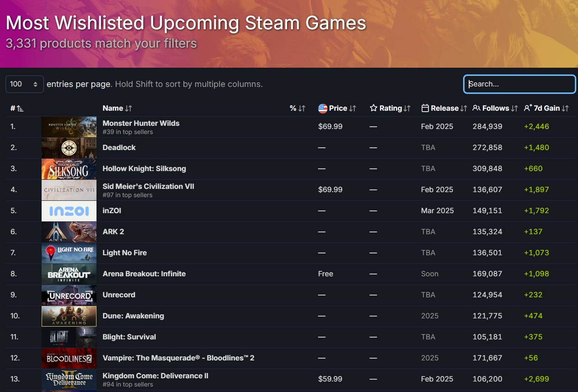The image size is (578, 392).
Task: Click the calendar icon beside Release
Action: [425, 108]
